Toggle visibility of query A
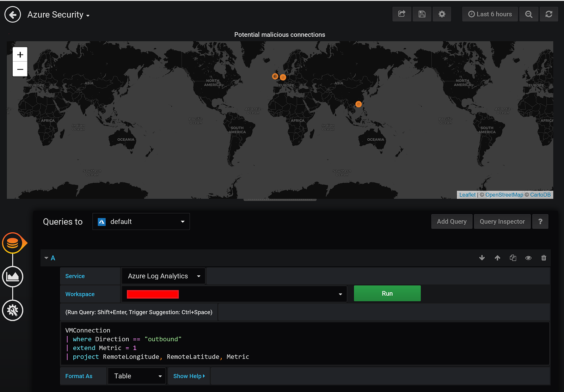 [528, 258]
